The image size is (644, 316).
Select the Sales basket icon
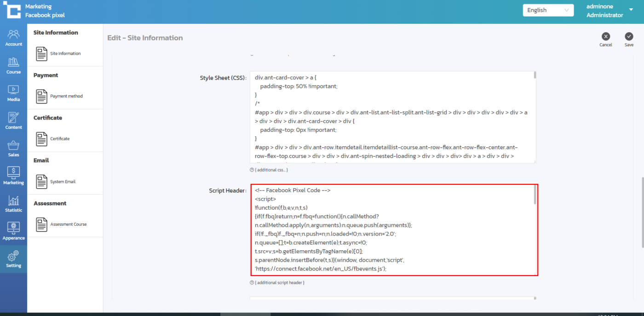pyautogui.click(x=13, y=149)
